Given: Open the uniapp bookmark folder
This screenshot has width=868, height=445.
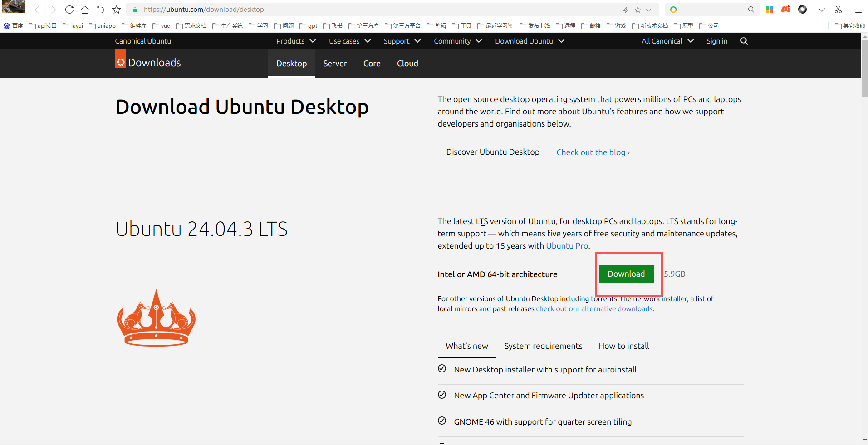Looking at the screenshot, I should pyautogui.click(x=102, y=26).
